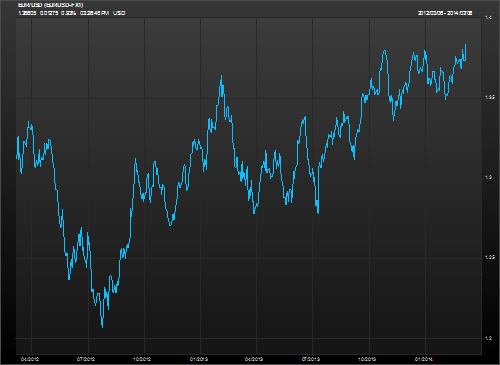Click the 1.25 price axis label
The height and width of the screenshot is (365, 500).
(490, 257)
